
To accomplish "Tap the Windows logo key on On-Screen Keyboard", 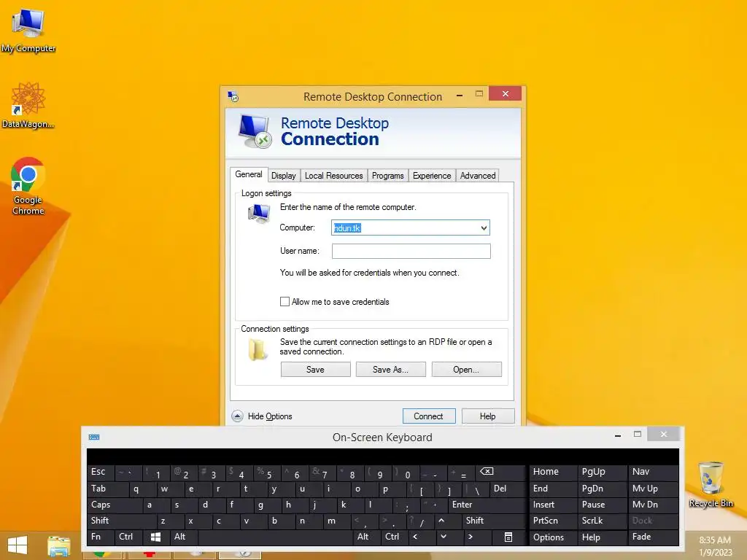I will [x=155, y=537].
